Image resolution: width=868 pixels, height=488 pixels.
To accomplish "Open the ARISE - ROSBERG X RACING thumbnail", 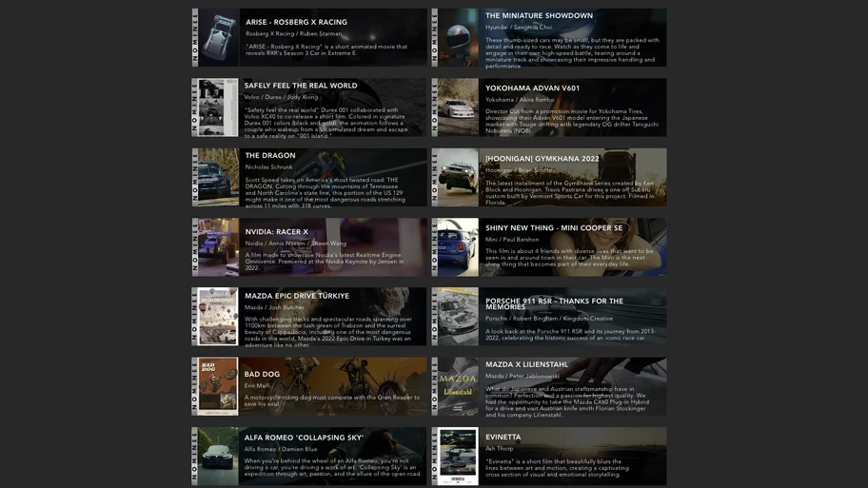I will pyautogui.click(x=219, y=38).
